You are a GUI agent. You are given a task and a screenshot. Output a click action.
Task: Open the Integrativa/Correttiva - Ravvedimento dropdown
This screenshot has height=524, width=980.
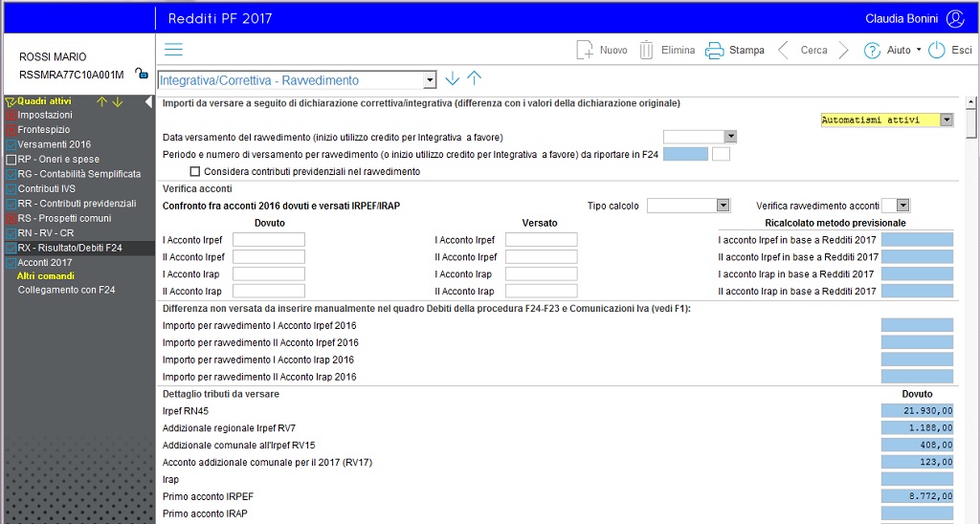[x=430, y=80]
